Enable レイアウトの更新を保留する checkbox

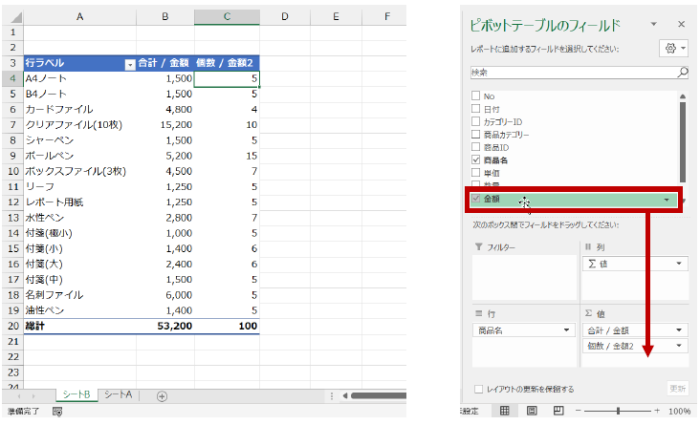pyautogui.click(x=476, y=388)
